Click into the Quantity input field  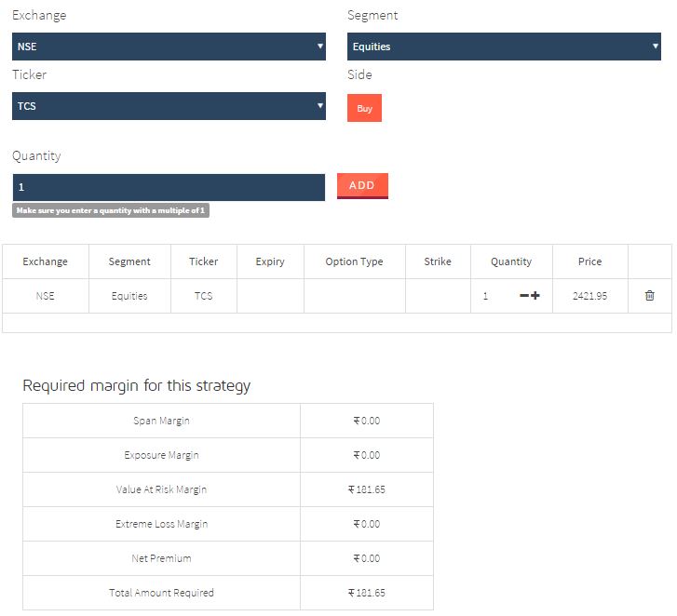(x=169, y=187)
